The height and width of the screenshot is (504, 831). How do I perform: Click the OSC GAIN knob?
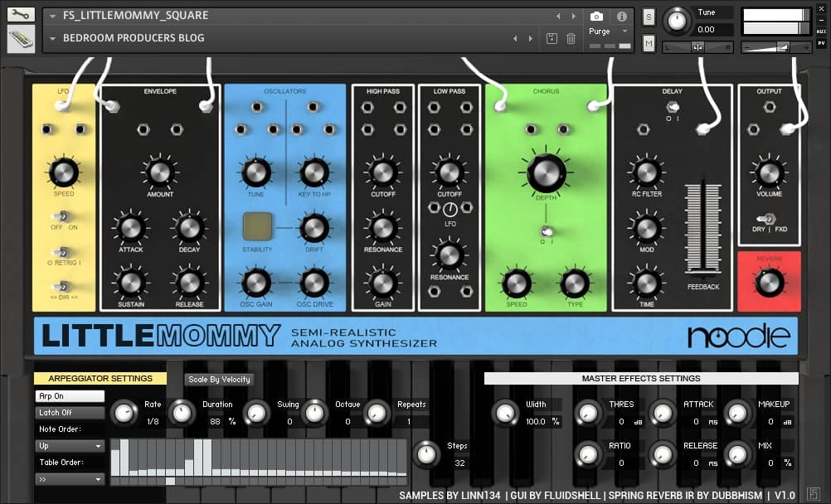(256, 283)
